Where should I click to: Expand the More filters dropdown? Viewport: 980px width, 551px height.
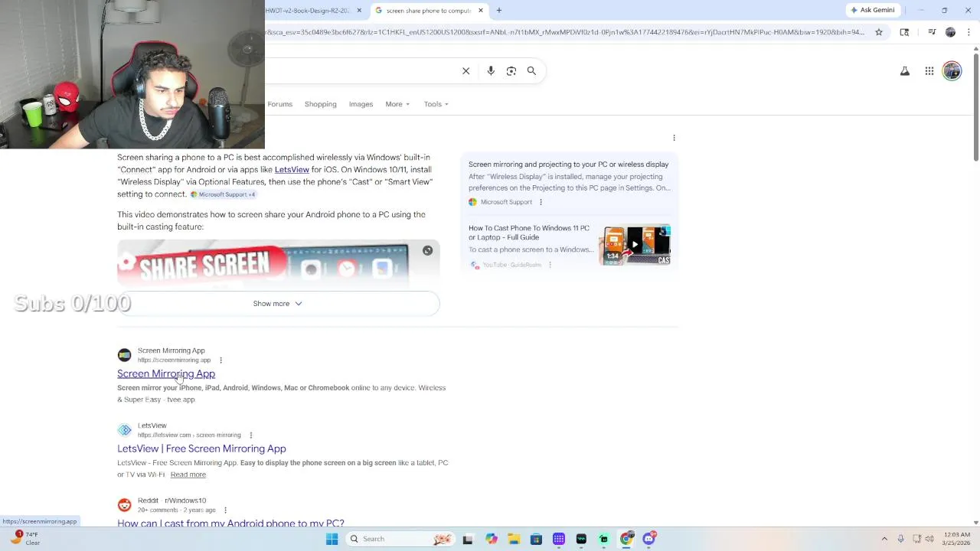[397, 104]
